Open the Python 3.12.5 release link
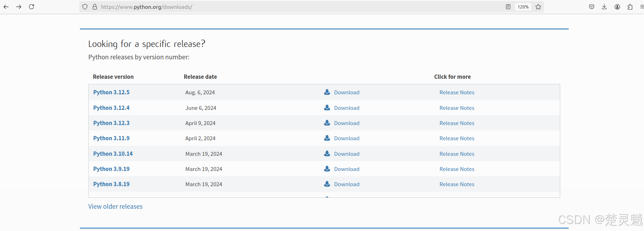The height and width of the screenshot is (231, 644). (x=111, y=92)
